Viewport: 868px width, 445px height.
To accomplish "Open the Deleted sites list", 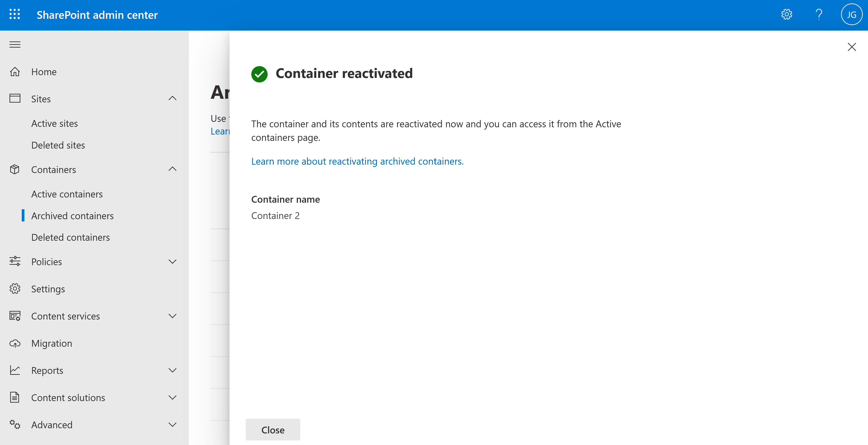I will click(x=58, y=145).
